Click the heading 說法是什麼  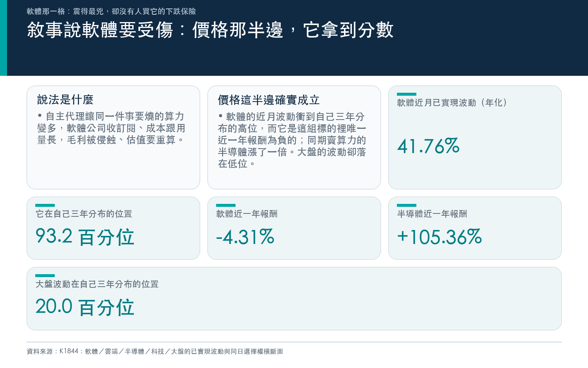click(65, 99)
